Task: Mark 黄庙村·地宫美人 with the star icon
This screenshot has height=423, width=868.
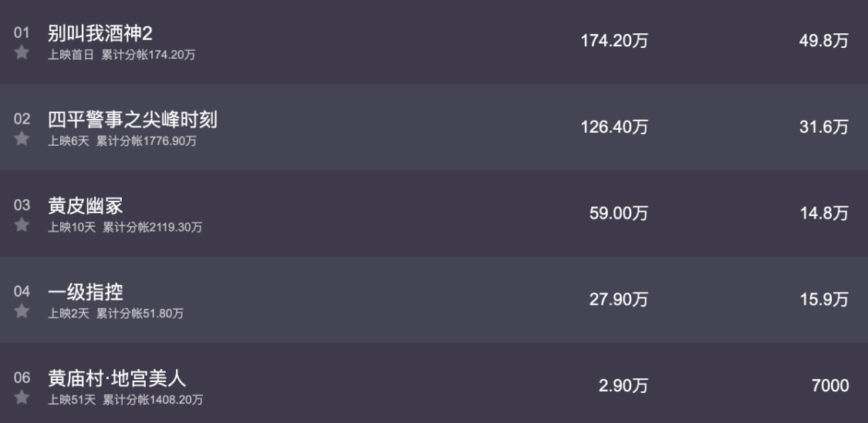Action: point(22,398)
